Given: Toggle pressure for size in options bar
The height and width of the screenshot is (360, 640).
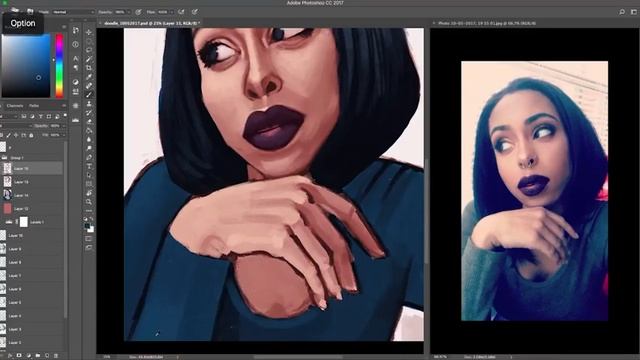Looking at the screenshot, I should tap(195, 12).
